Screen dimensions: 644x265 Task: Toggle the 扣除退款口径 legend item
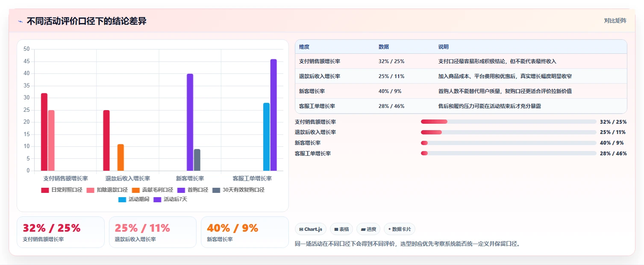[107, 190]
